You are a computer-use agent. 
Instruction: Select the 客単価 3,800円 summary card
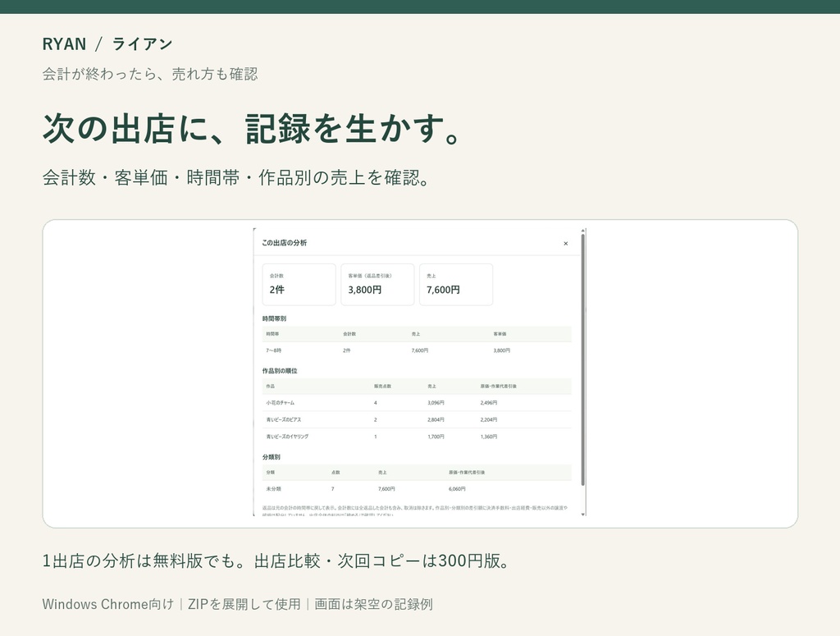coord(377,285)
